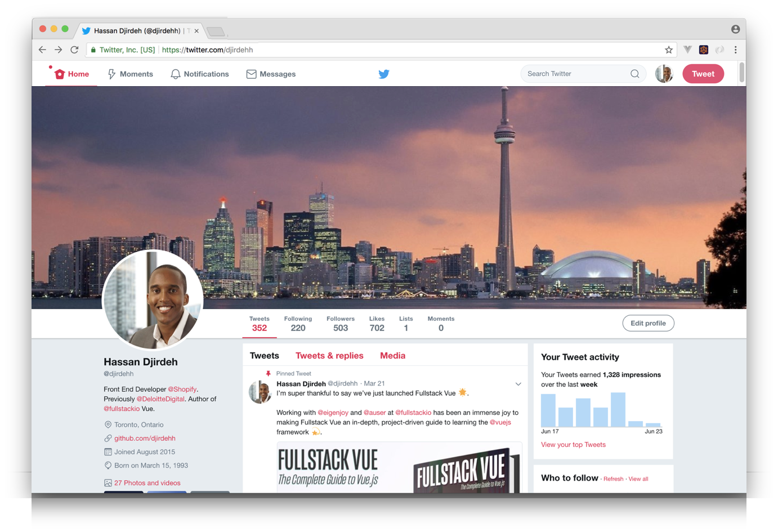Open the Likes 702 stat
The height and width of the screenshot is (532, 778).
click(x=377, y=324)
